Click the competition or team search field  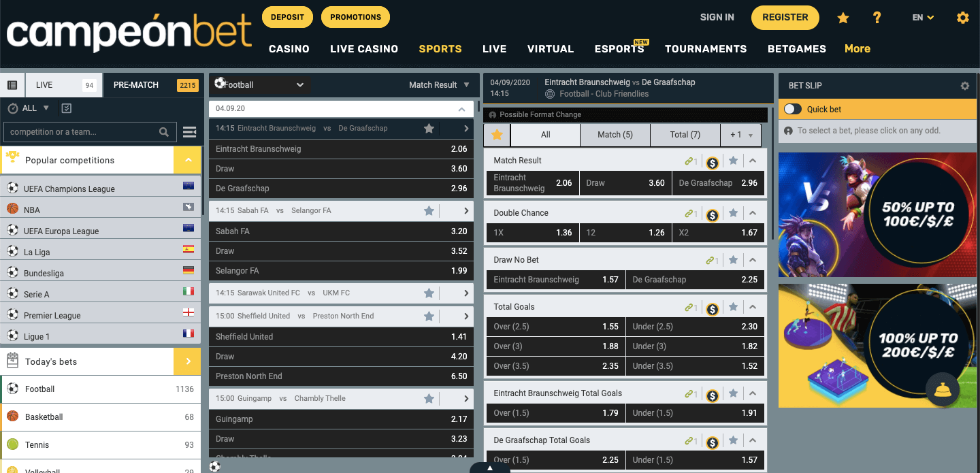tap(82, 132)
